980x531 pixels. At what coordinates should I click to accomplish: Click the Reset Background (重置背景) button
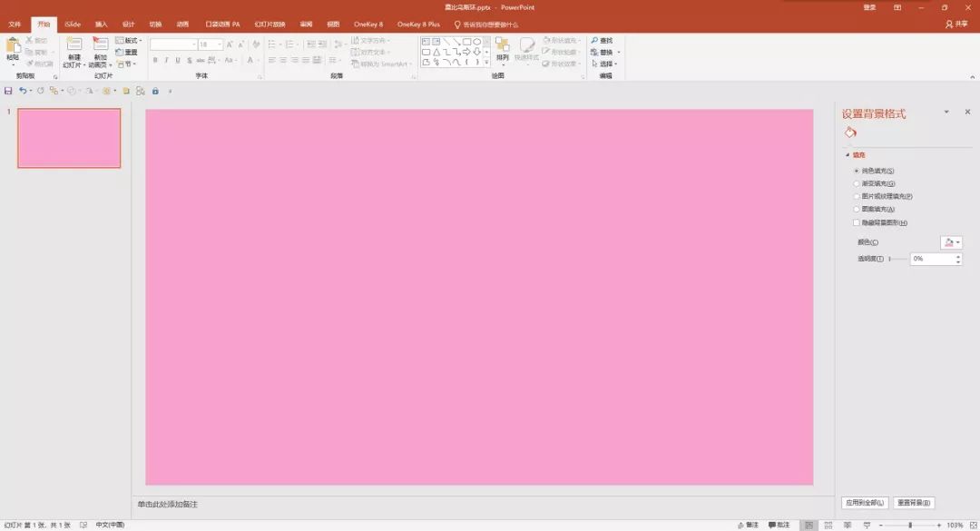point(914,502)
